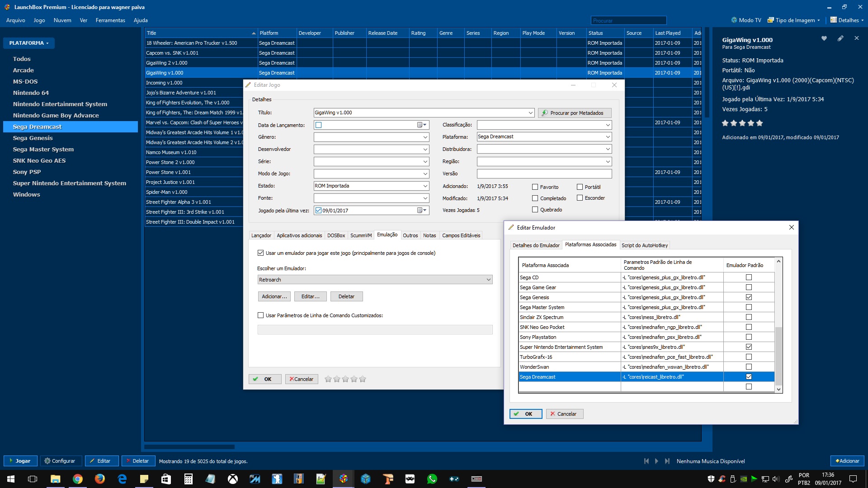This screenshot has width=868, height=488.
Task: Click the calendar icon in Data de Lançamento
Action: click(x=421, y=125)
